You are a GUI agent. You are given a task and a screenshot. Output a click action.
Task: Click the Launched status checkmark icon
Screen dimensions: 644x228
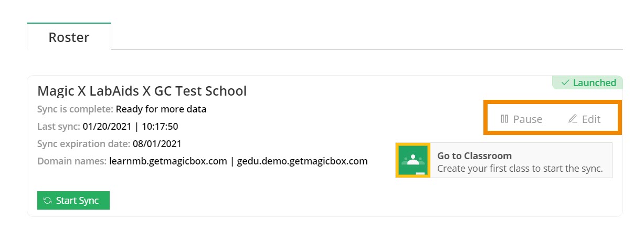pyautogui.click(x=565, y=82)
